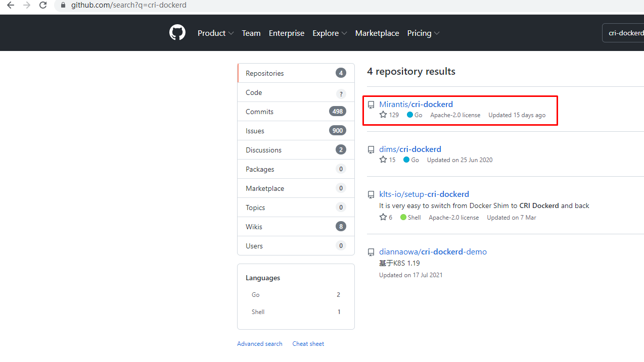Click repo icon beside diannaowa/cri-dockerd-demo
Screen dimensions: 644x362
[371, 252]
